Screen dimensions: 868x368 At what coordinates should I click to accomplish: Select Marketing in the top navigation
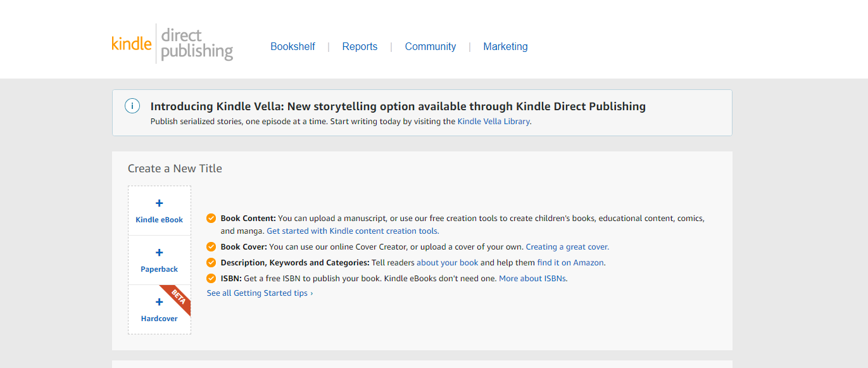[x=505, y=47]
